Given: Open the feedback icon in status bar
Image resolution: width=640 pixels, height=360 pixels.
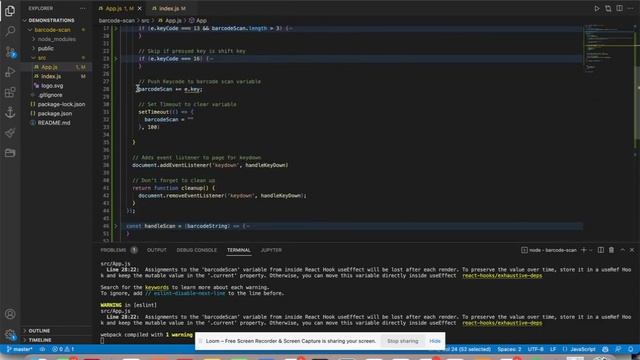Looking at the screenshot, I should pos(618,349).
